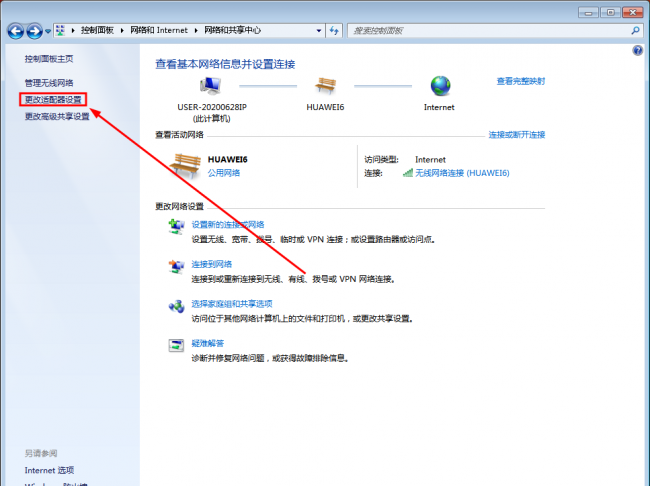Click Internet label under globe
Viewport: 650px width, 486px height.
pyautogui.click(x=439, y=107)
